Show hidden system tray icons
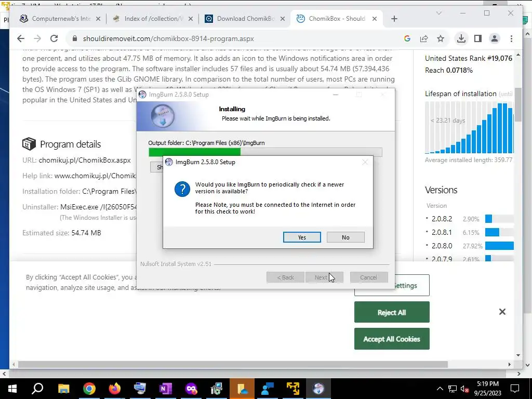 (440, 389)
